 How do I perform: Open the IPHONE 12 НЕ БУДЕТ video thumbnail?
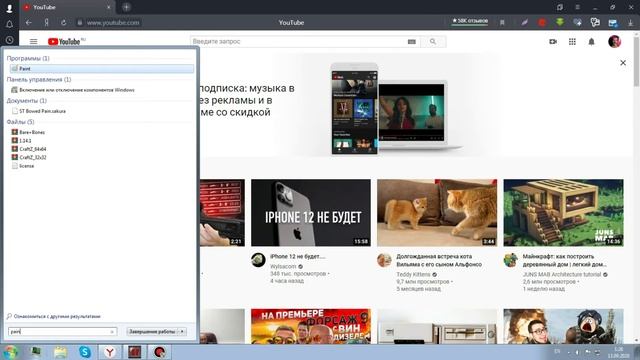tap(311, 213)
